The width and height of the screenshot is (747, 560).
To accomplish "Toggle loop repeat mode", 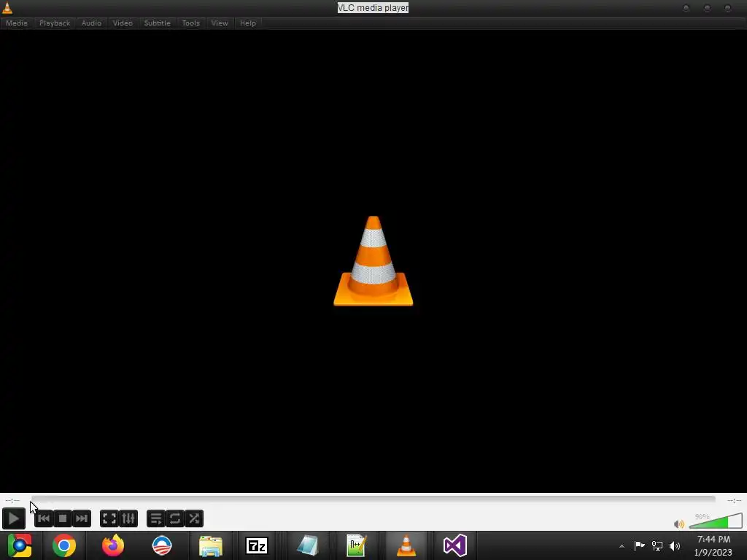I will pos(175,518).
